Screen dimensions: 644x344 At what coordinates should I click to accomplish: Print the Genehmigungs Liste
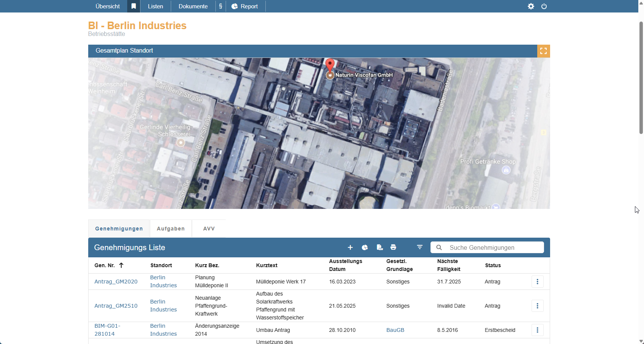click(393, 247)
